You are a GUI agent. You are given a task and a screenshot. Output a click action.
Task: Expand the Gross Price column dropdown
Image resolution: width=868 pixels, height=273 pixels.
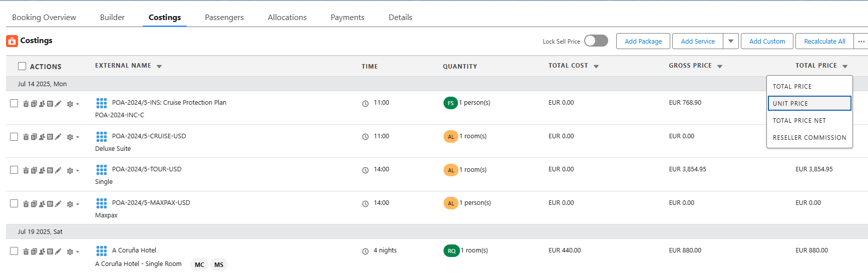pyautogui.click(x=720, y=66)
